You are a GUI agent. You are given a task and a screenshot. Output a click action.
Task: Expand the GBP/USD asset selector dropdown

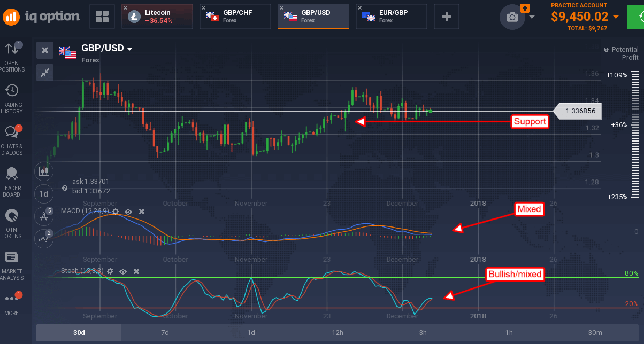pos(129,49)
